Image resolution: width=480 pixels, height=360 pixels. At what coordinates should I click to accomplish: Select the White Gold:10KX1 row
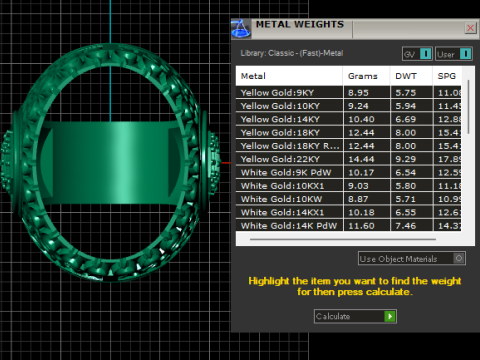(x=349, y=186)
